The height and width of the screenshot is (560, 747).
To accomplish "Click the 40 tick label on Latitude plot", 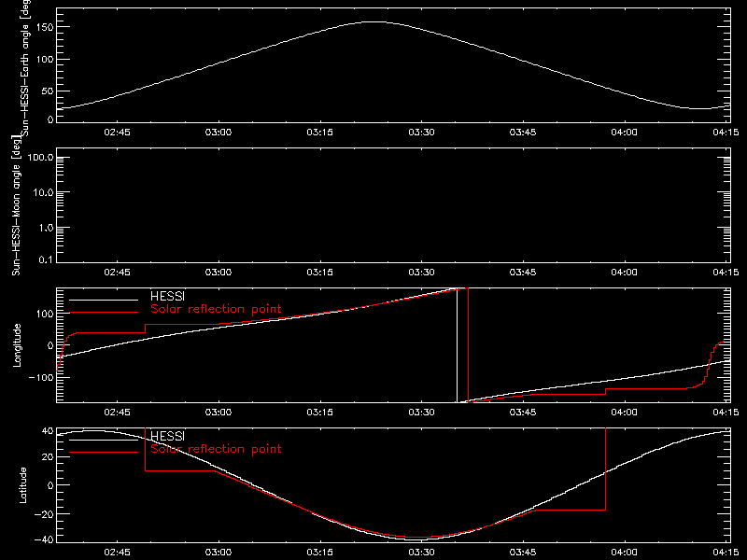I will (48, 431).
